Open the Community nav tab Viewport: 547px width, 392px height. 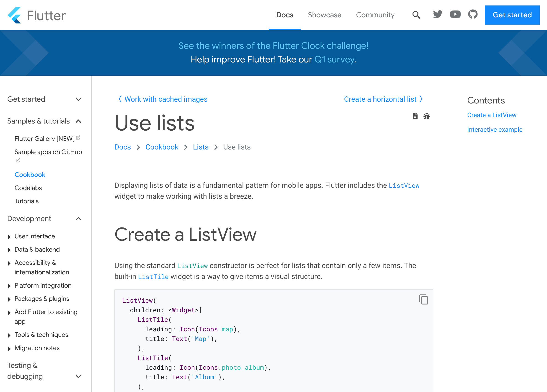375,15
